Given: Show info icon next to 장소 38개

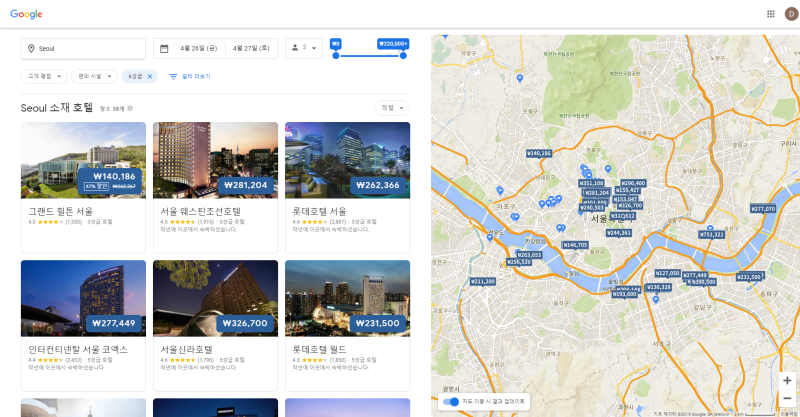Looking at the screenshot, I should [130, 108].
